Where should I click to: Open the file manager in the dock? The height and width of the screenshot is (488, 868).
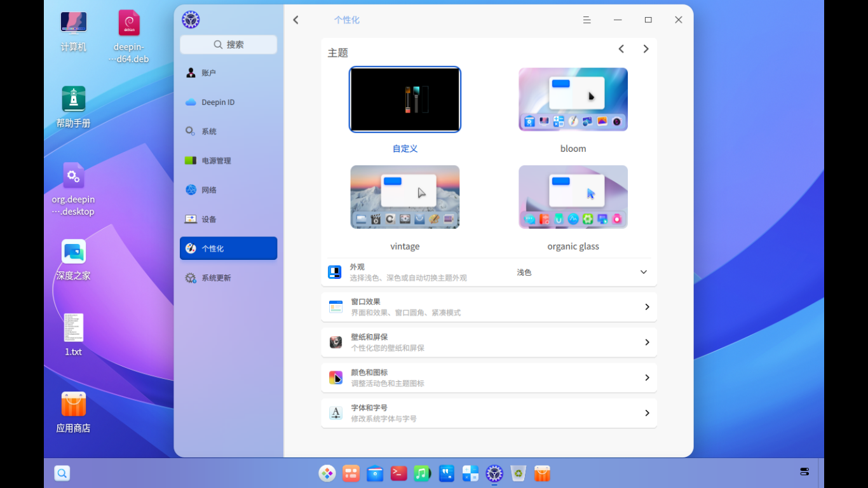(375, 473)
